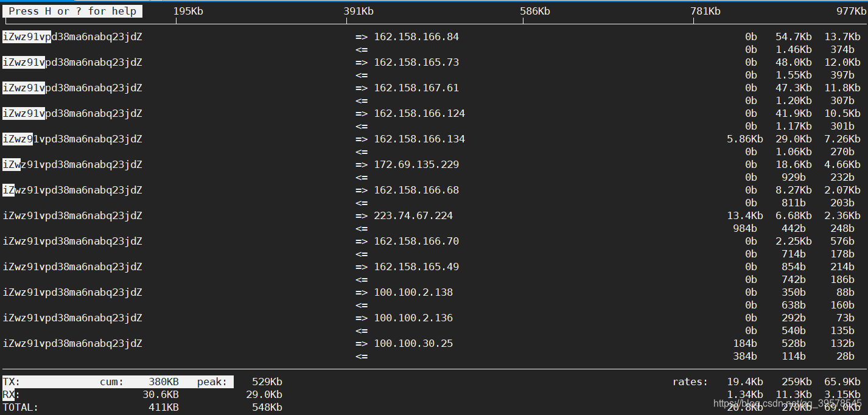Screen dimensions: 868x415
Task: Select IP address 162.158.165.73
Action: 416,63
